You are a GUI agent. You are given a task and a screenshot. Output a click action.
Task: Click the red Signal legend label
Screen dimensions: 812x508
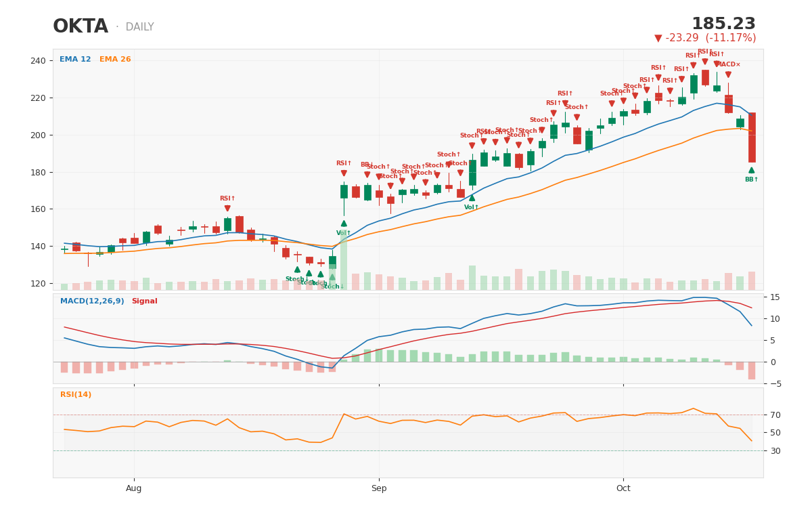[144, 301]
